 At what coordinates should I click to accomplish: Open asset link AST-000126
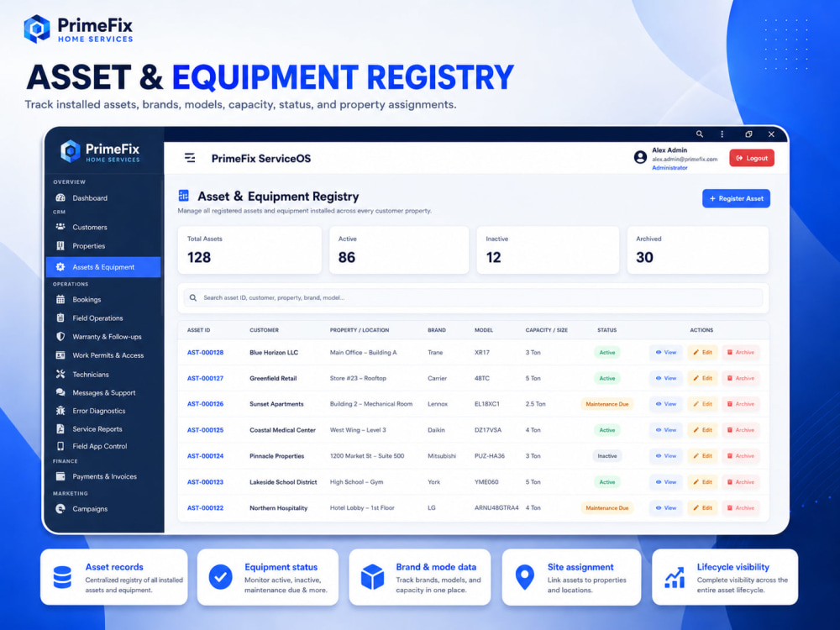[x=205, y=404]
